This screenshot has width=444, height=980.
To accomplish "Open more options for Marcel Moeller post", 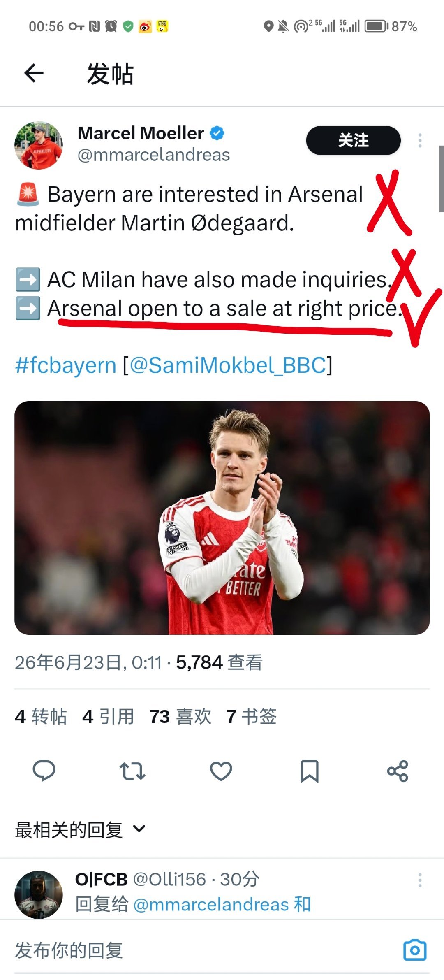I will (420, 140).
